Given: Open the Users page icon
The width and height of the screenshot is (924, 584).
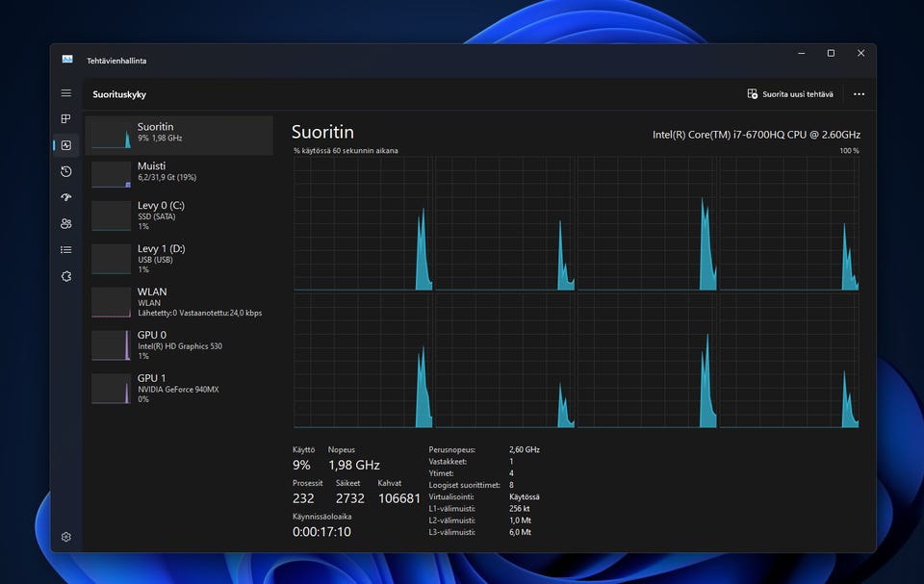Looking at the screenshot, I should 66,223.
